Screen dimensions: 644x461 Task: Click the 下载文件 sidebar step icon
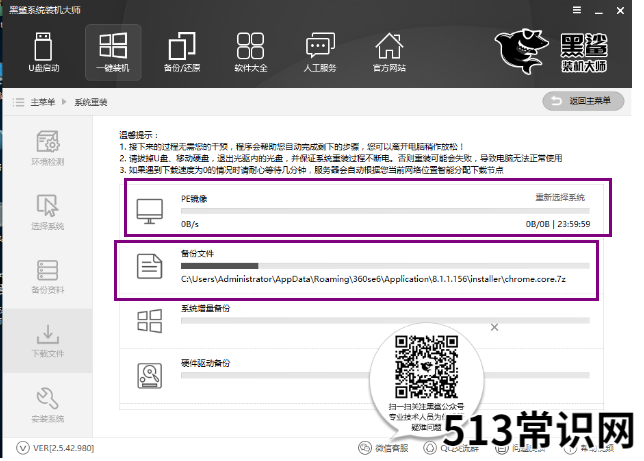(48, 334)
